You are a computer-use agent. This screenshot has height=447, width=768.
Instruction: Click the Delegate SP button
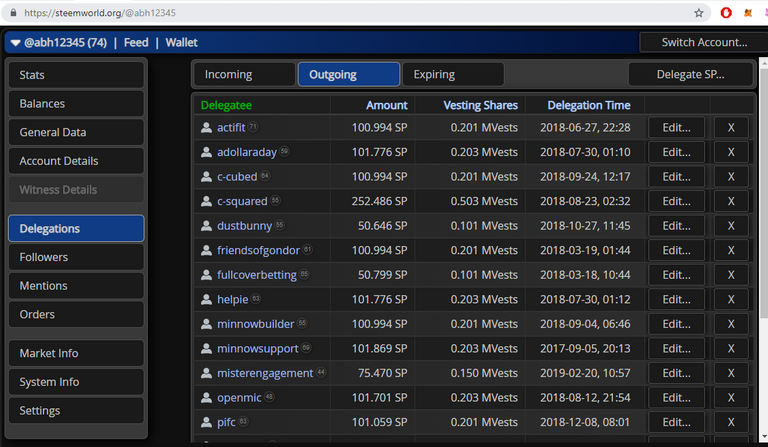pyautogui.click(x=690, y=74)
